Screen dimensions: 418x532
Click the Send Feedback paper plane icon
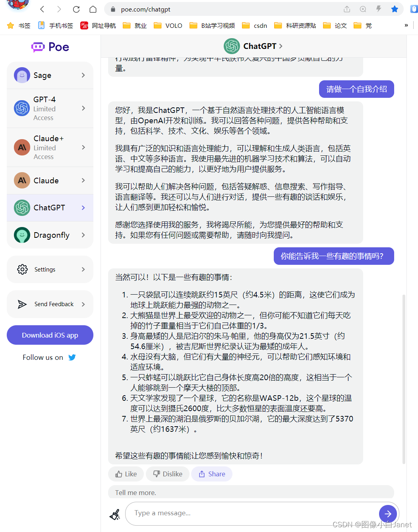[x=22, y=304]
